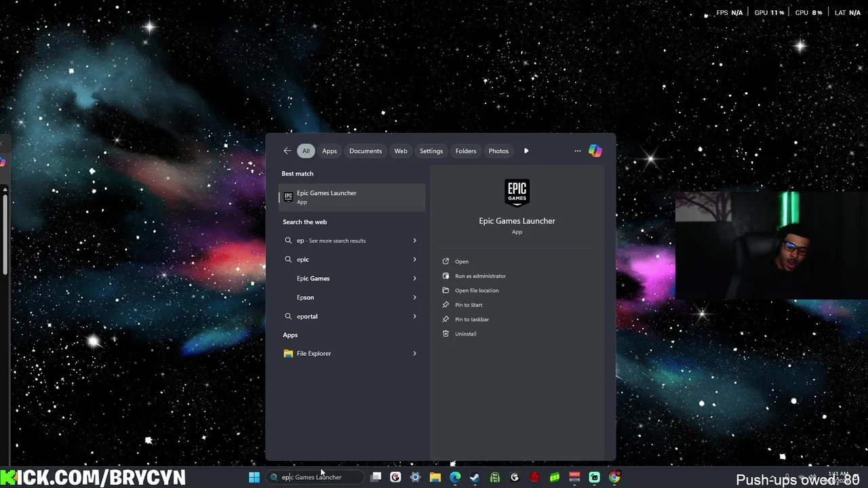Click Open for Epic Games Launcher
This screenshot has height=488, width=868.
[x=462, y=262]
